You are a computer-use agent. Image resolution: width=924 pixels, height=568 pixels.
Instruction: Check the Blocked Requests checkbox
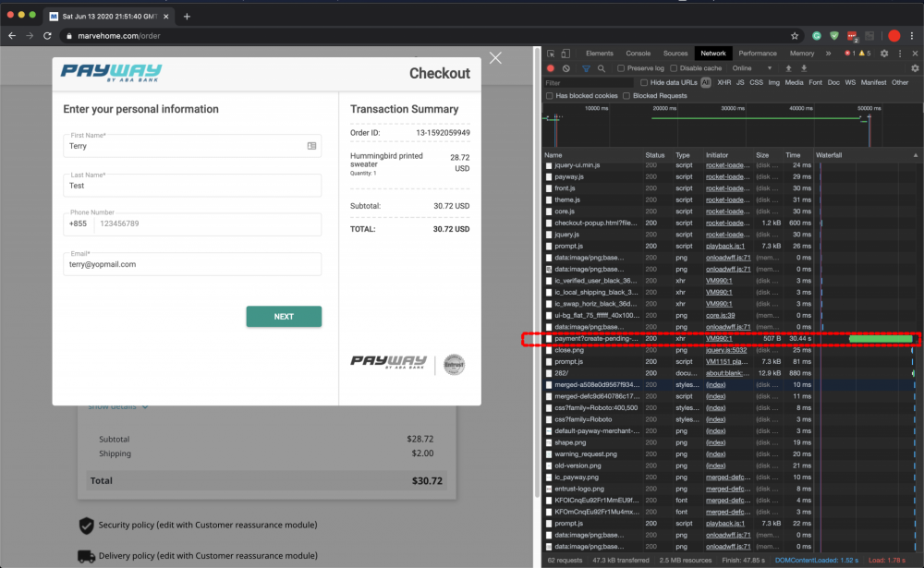click(x=626, y=95)
